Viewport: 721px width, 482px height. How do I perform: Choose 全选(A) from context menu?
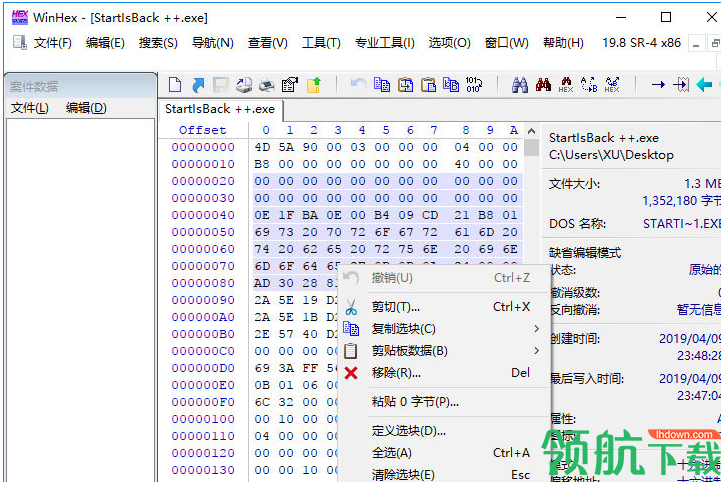point(445,453)
